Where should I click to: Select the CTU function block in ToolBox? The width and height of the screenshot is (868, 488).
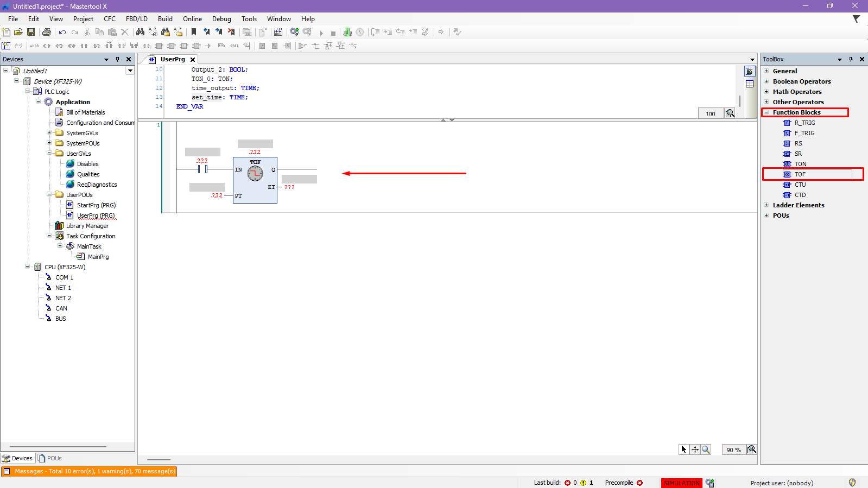(800, 185)
